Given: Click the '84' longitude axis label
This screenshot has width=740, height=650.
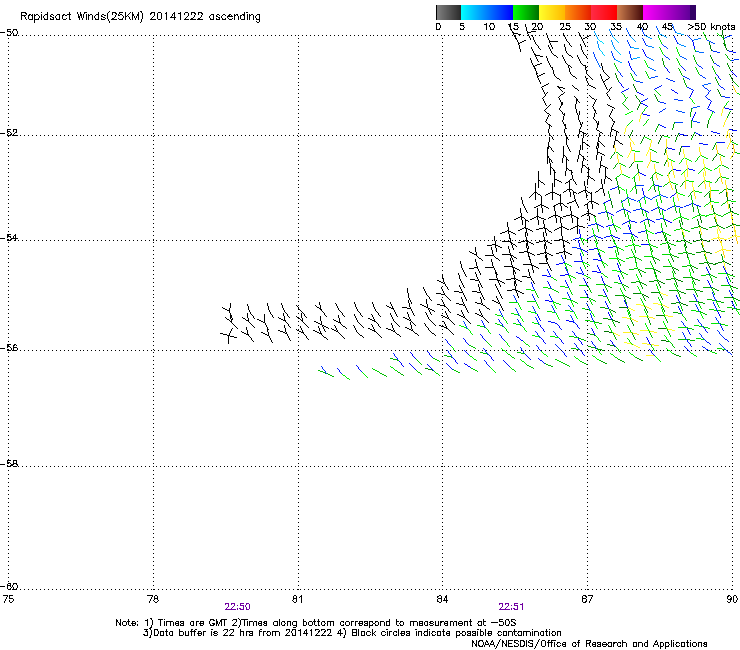Looking at the screenshot, I should (442, 599).
